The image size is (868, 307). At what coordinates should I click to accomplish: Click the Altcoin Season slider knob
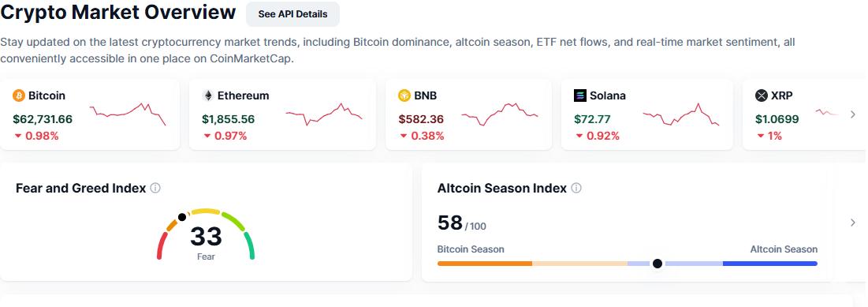click(x=657, y=264)
